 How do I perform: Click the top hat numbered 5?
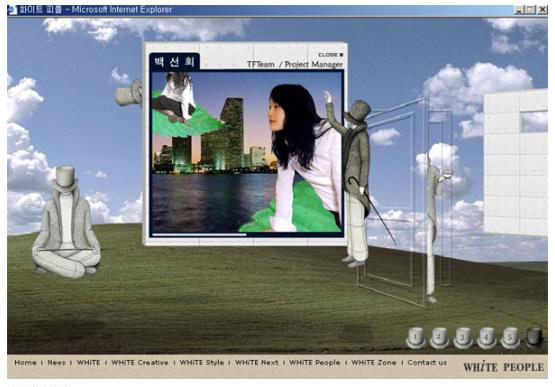[x=510, y=337]
